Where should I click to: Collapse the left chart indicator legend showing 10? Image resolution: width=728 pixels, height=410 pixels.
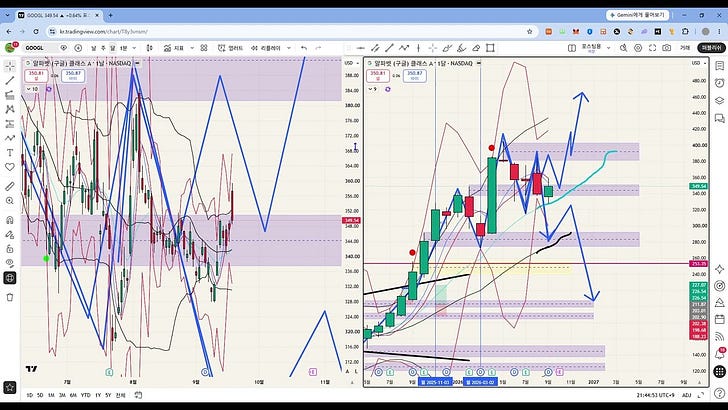point(32,89)
